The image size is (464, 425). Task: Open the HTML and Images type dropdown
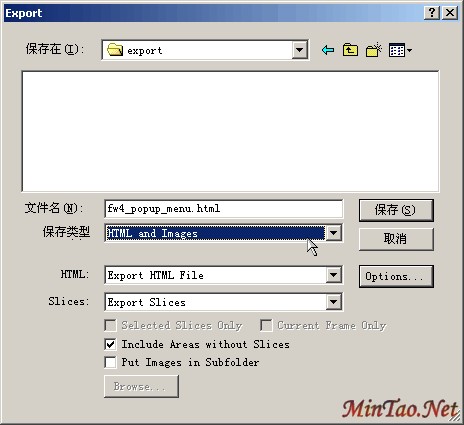[334, 233]
